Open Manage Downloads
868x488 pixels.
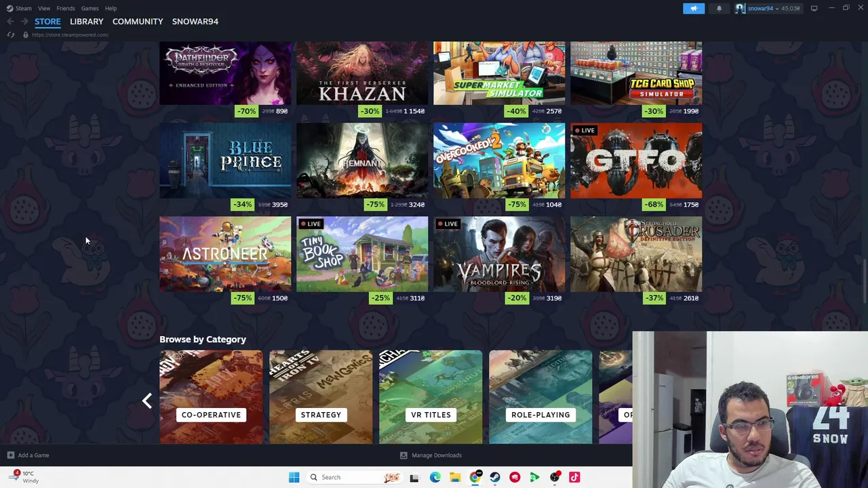(431, 455)
